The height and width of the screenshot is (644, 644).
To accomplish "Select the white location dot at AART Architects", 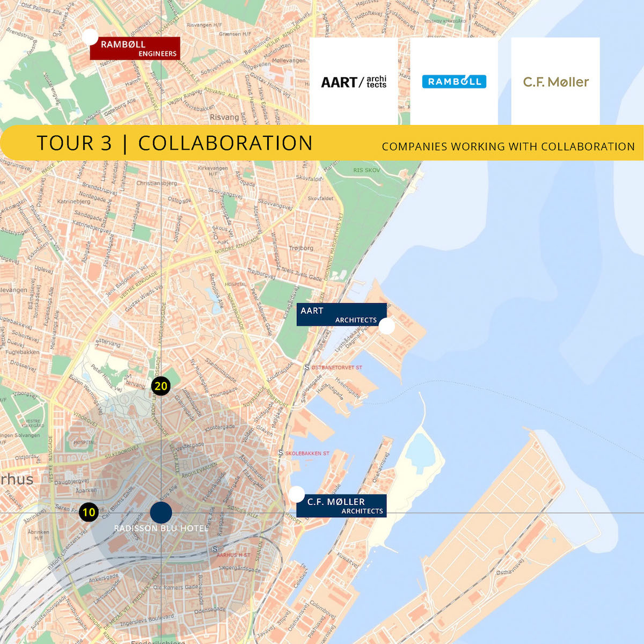I will 386,326.
